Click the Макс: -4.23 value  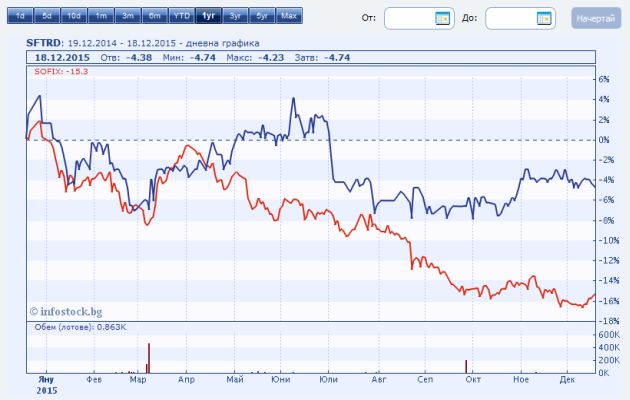click(255, 57)
